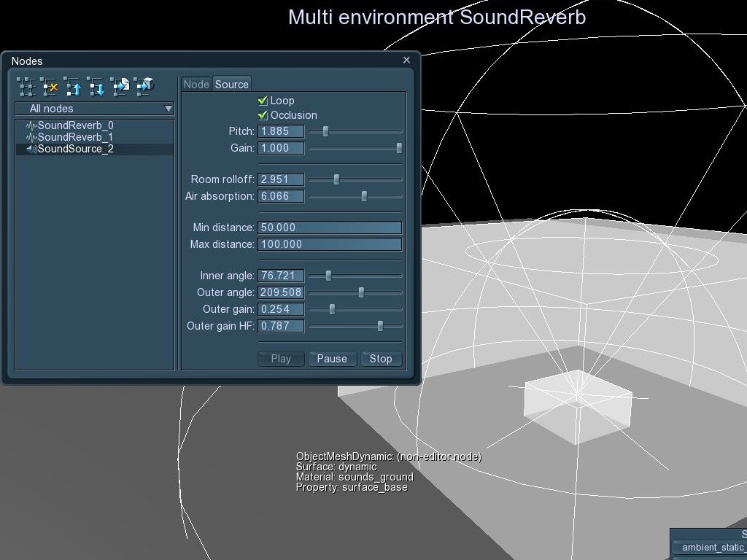The image size is (747, 560).
Task: Click the Outer gain HF field 0.787
Action: [281, 326]
